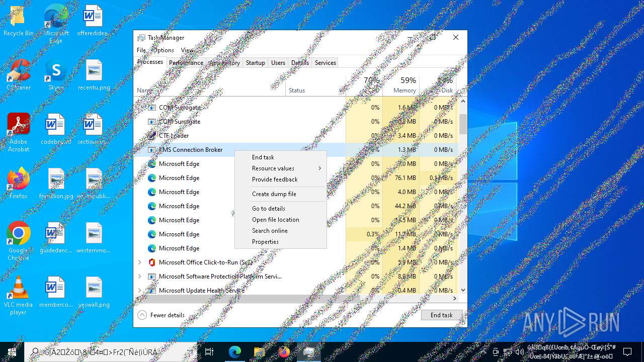Viewport: 644px width, 362px height.
Task: Launch Google Chrome from the desktop
Action: [18, 241]
